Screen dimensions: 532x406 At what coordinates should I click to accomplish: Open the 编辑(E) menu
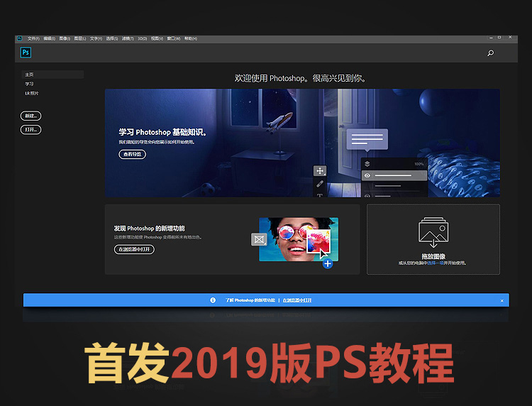tap(49, 39)
